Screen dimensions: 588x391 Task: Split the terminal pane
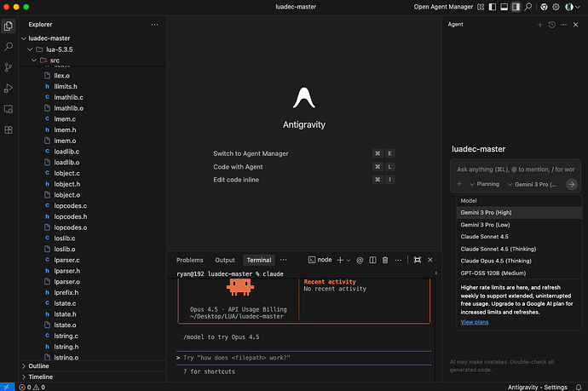pos(372,260)
